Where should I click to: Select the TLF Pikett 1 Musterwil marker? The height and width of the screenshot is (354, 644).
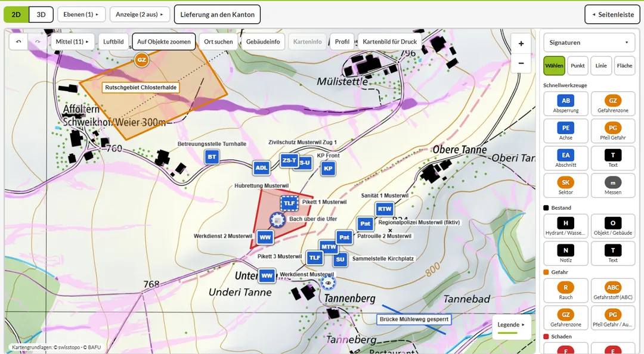pos(290,203)
